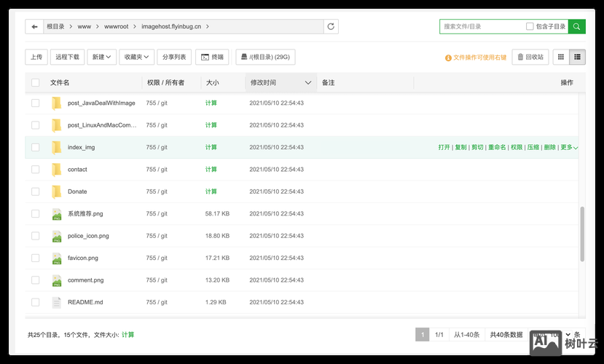The width and height of the screenshot is (604, 364).
Task: Check the Donate row checkbox
Action: pyautogui.click(x=36, y=191)
